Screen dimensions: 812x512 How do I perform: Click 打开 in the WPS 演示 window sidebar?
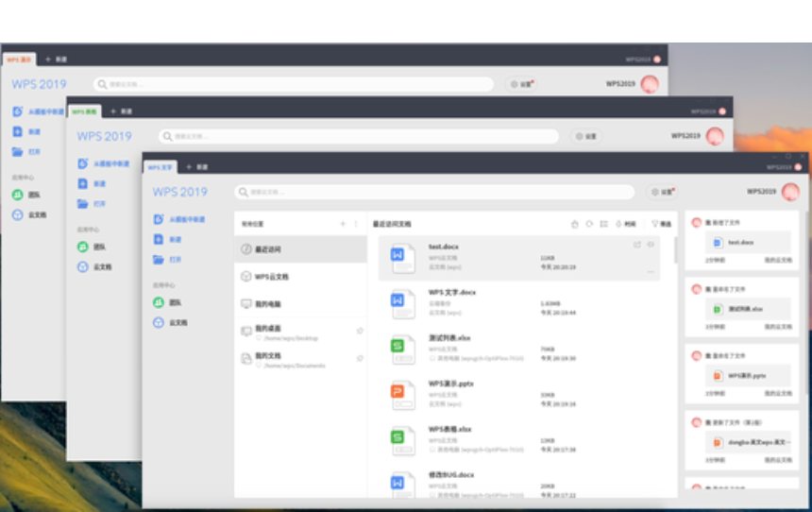pos(26,152)
